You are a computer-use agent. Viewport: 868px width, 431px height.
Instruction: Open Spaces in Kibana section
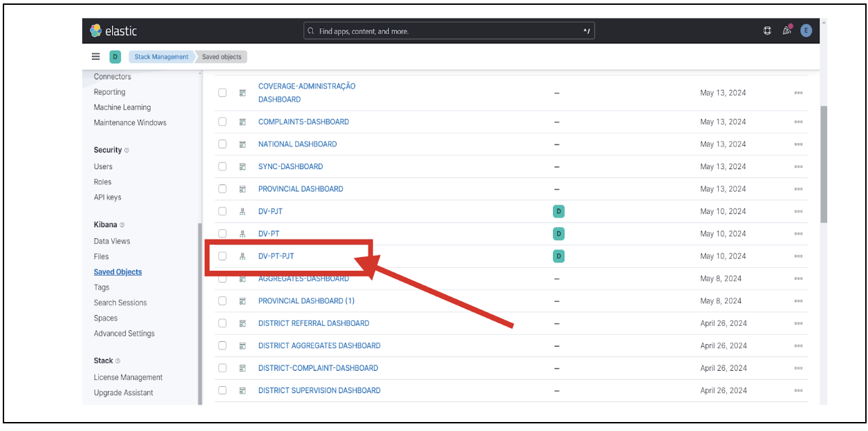[x=106, y=318]
